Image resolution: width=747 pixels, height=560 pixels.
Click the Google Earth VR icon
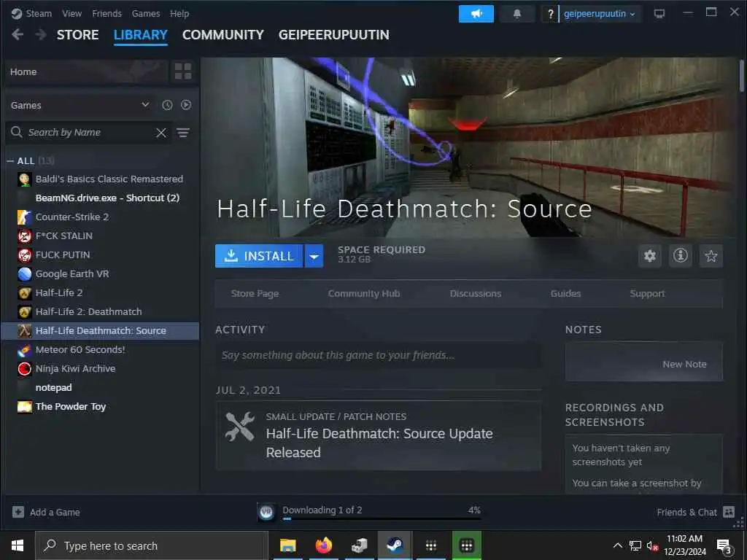pos(25,274)
